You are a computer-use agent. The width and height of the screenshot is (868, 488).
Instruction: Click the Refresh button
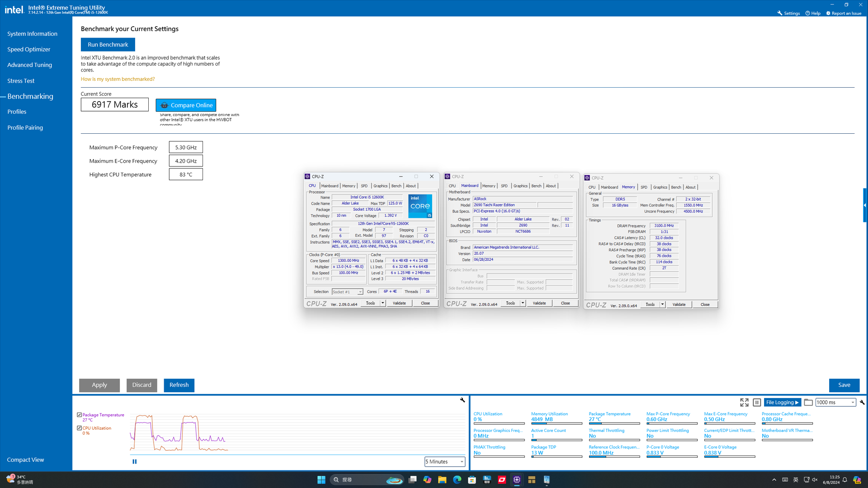click(179, 385)
